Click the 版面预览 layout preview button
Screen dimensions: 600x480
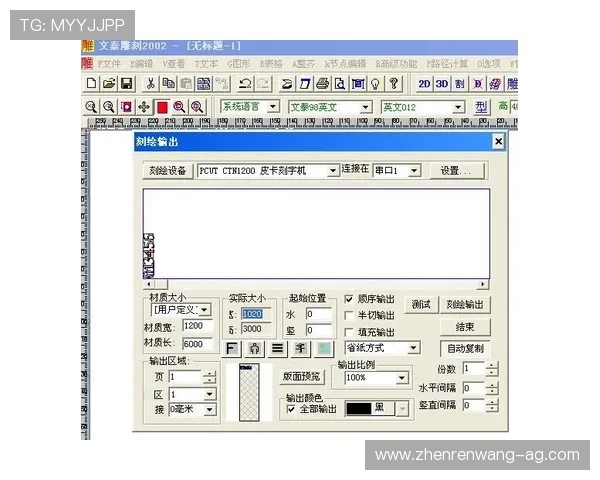pyautogui.click(x=302, y=377)
